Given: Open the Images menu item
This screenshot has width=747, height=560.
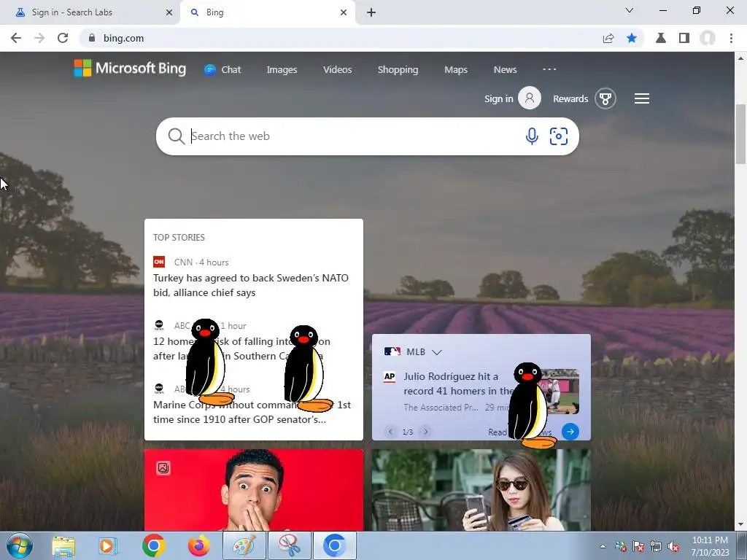Looking at the screenshot, I should (x=282, y=69).
